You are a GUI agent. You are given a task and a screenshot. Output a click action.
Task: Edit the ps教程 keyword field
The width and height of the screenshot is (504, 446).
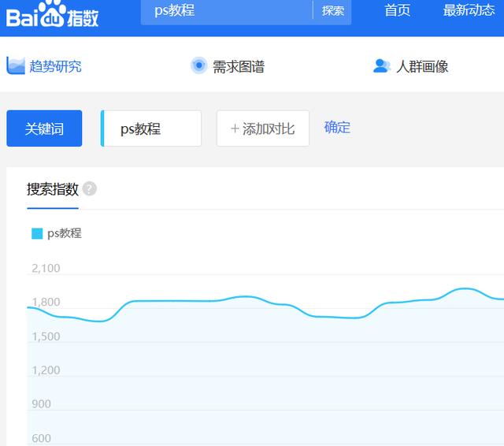point(151,128)
